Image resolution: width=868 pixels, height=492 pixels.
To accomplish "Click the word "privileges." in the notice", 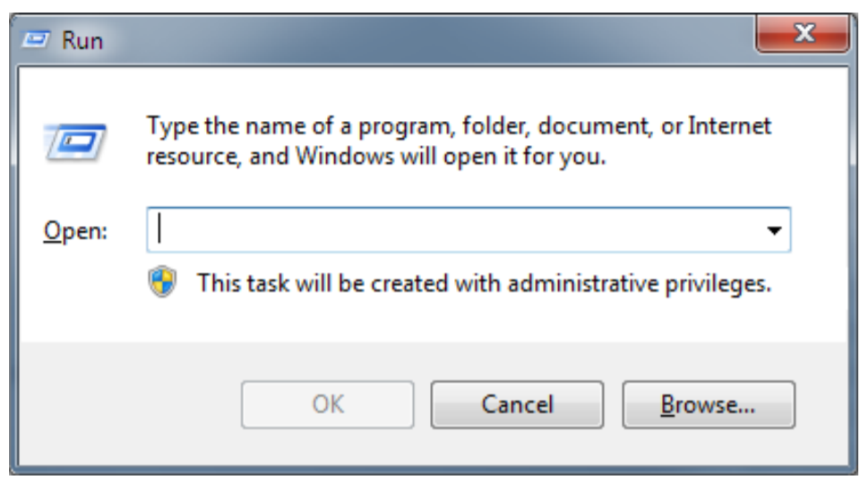I will coord(718,284).
